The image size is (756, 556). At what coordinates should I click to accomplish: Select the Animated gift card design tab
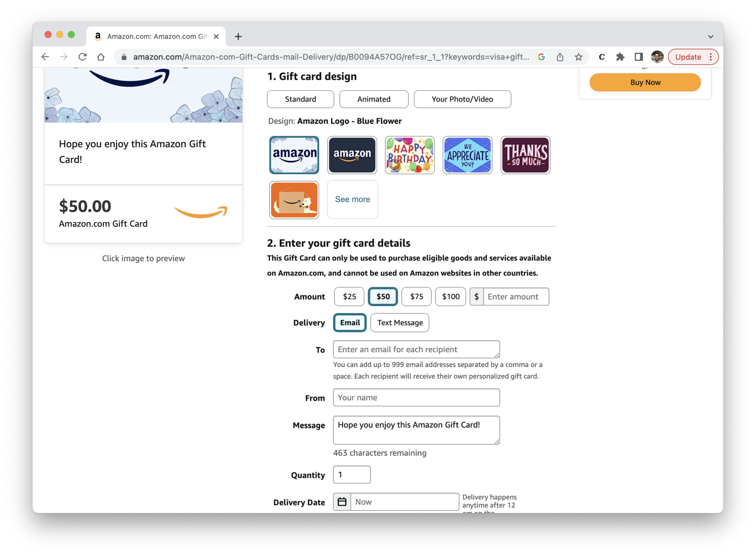point(373,99)
